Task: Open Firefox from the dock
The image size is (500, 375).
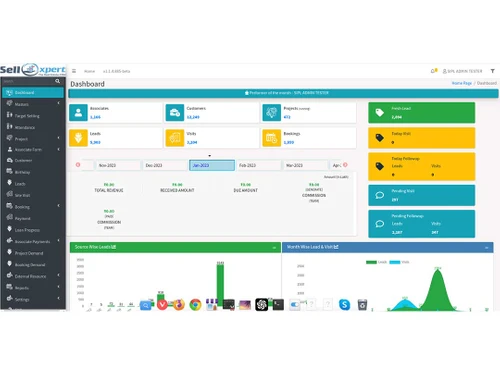Action: pyautogui.click(x=179, y=305)
